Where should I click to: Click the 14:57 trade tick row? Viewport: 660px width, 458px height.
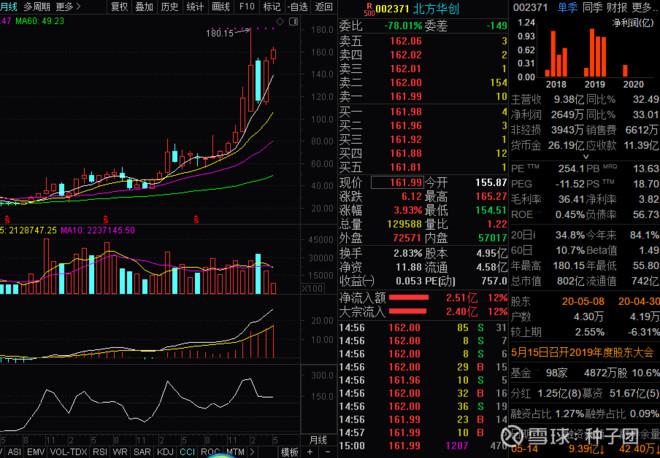click(423, 432)
